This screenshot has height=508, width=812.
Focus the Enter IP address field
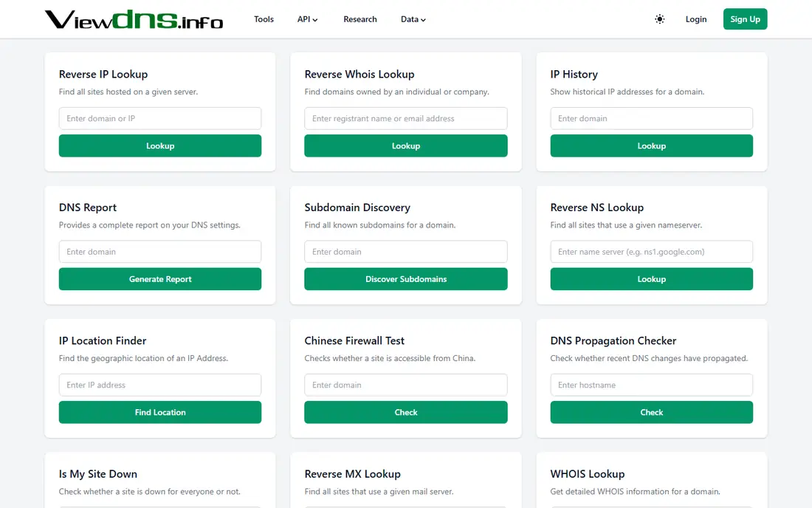160,385
